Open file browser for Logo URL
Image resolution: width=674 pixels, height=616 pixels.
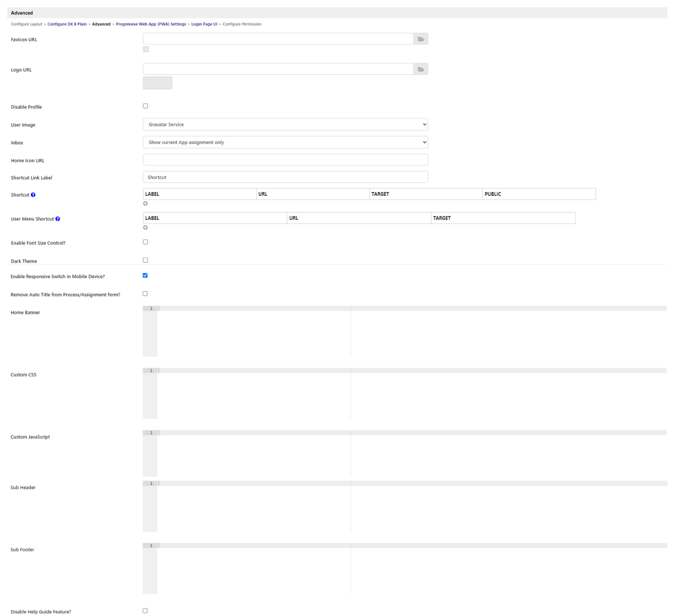point(420,69)
